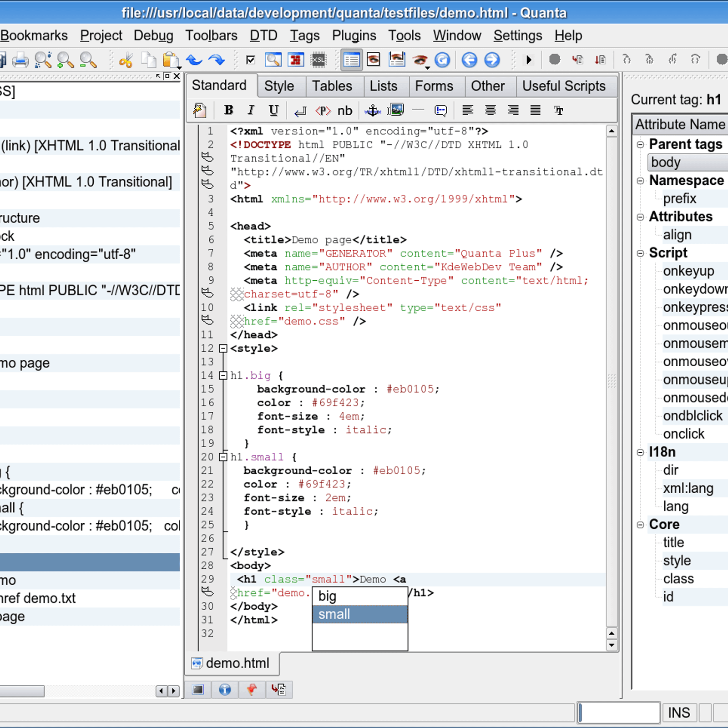Collapse the Parent tags group
This screenshot has height=728, width=728.
coord(640,145)
